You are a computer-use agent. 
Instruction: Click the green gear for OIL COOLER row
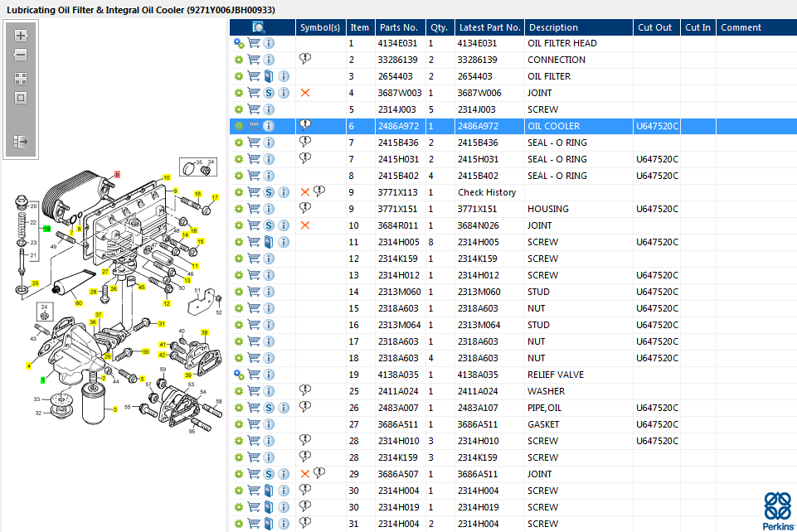click(x=239, y=126)
